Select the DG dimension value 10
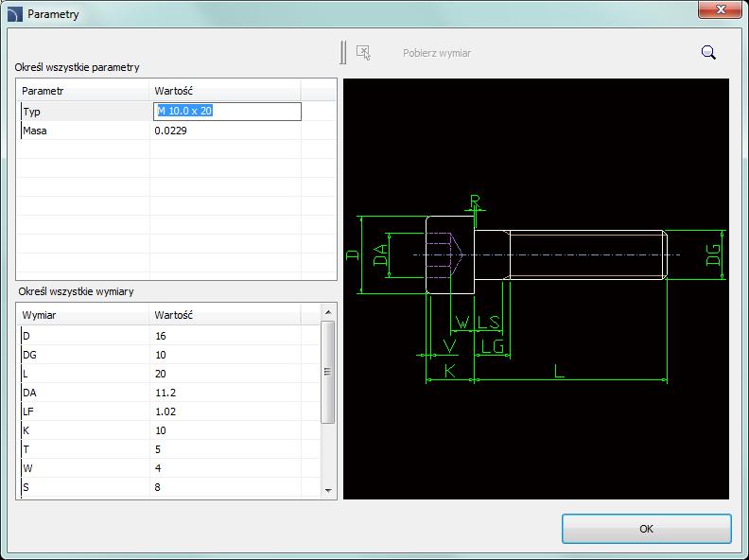 161,355
